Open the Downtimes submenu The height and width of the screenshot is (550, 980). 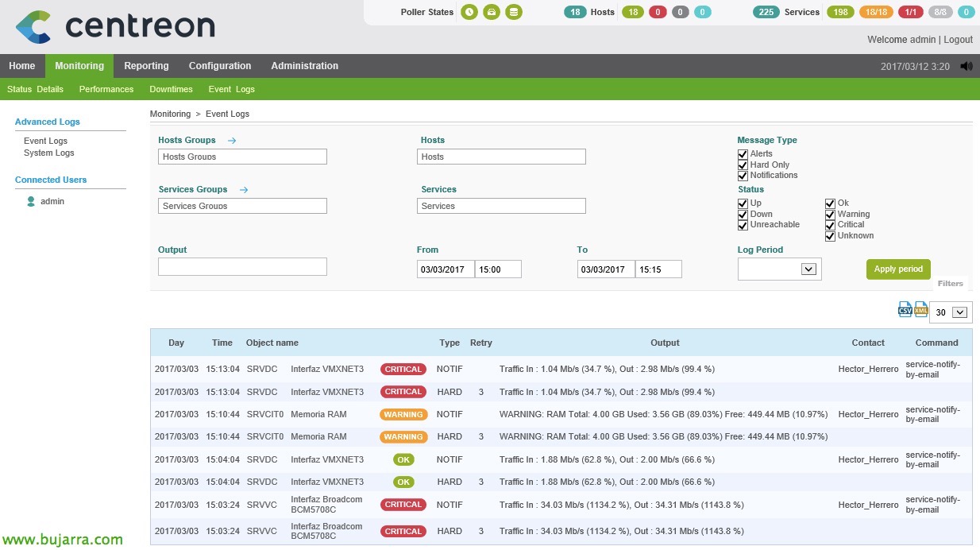[171, 89]
